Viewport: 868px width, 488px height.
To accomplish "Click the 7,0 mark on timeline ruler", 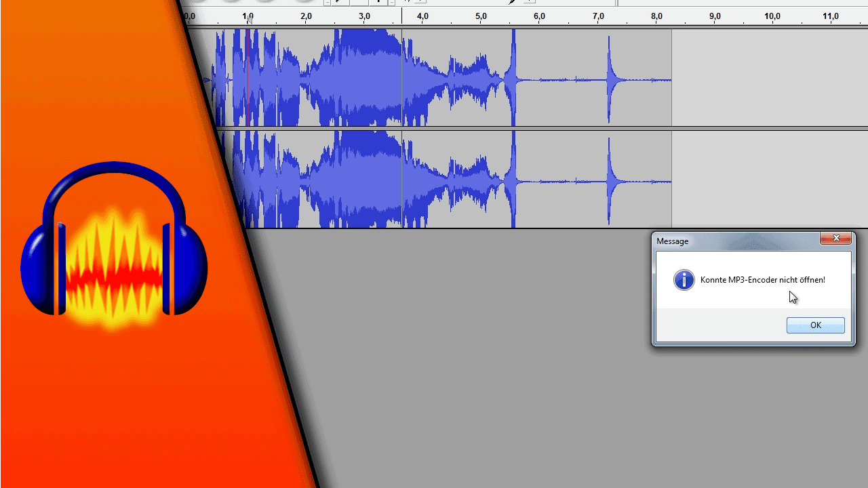I will point(598,16).
